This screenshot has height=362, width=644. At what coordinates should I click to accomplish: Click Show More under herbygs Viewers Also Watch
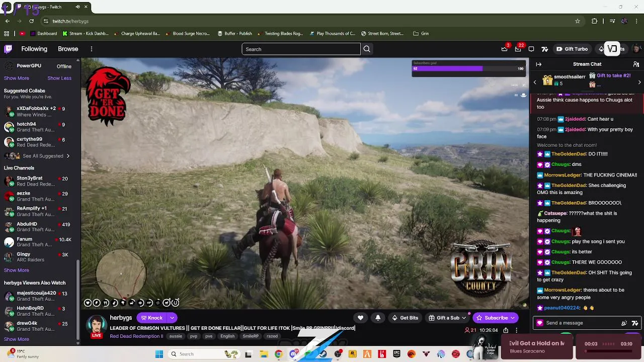coord(17,339)
